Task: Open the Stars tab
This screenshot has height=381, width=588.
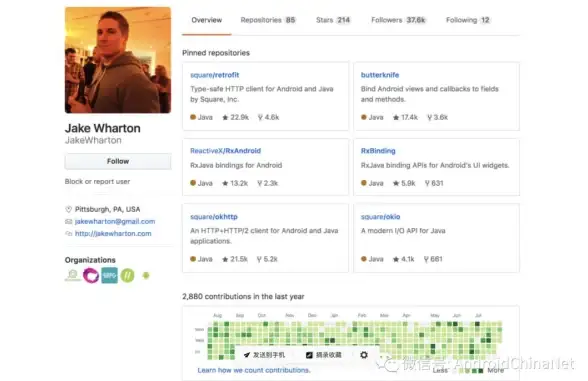Action: click(x=333, y=20)
